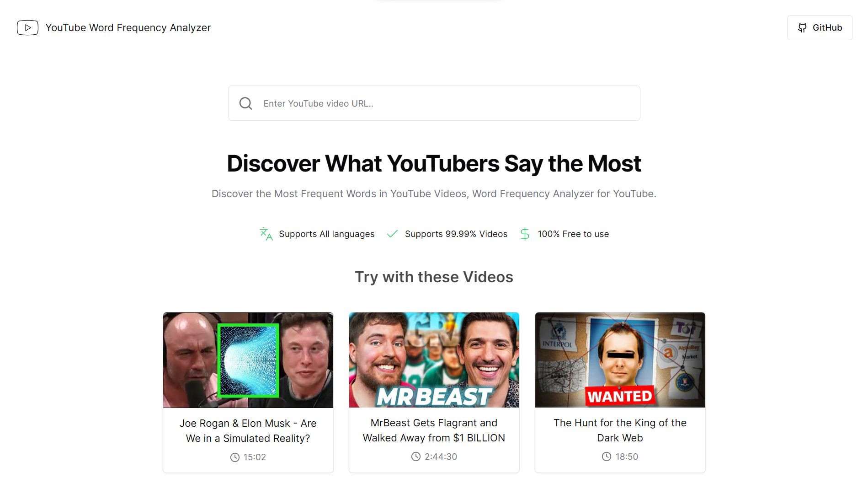
Task: Click the clock icon beside 18:50
Action: click(x=607, y=456)
